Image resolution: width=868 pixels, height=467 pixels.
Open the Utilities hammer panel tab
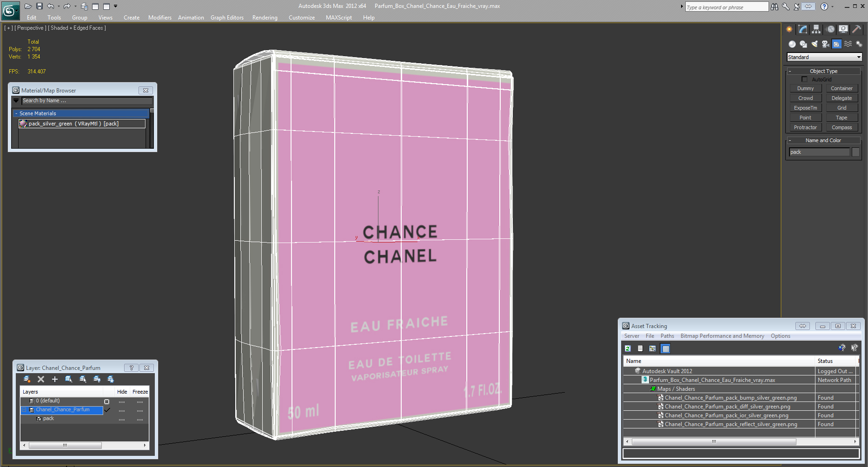(857, 29)
